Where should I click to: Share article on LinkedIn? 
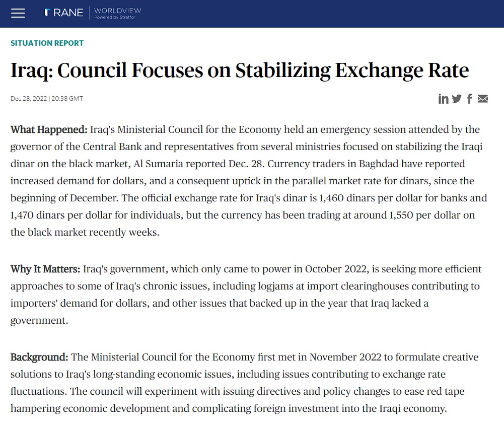point(443,99)
